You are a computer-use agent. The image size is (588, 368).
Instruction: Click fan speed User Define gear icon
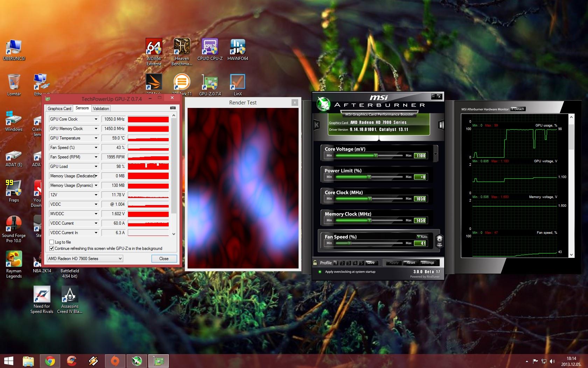pos(439,241)
